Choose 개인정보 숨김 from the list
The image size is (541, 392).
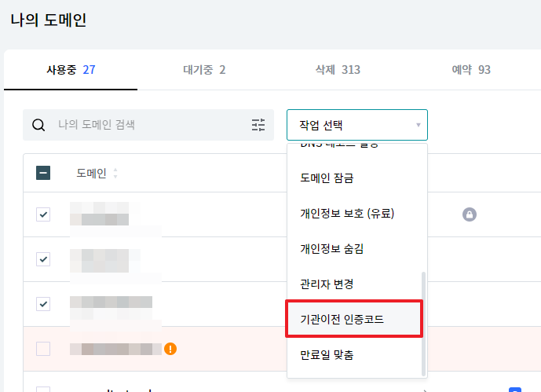tap(354, 249)
